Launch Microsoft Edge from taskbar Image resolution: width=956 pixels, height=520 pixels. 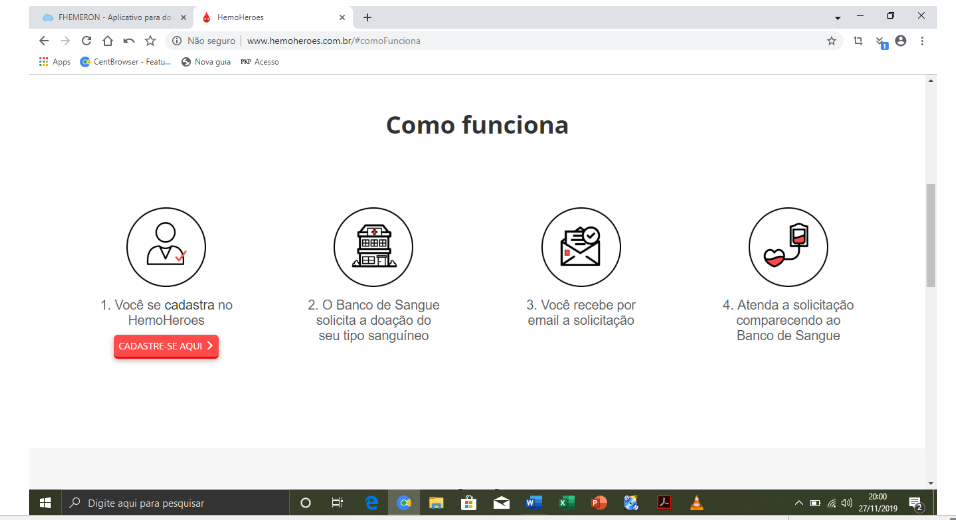[x=371, y=503]
